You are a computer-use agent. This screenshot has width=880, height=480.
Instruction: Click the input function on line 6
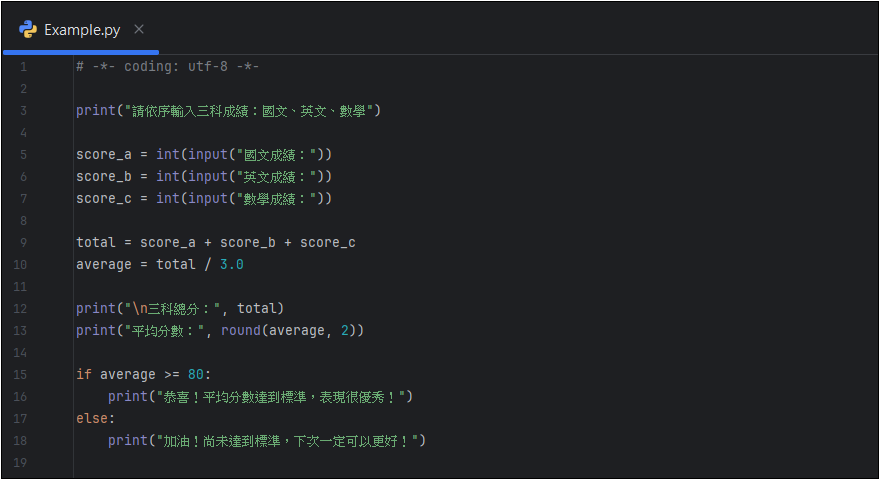pos(207,177)
